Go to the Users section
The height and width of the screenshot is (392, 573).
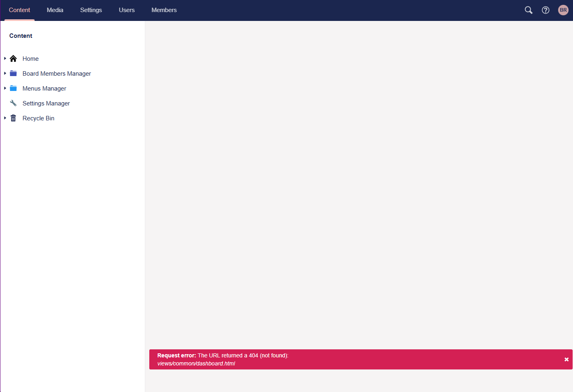[127, 10]
